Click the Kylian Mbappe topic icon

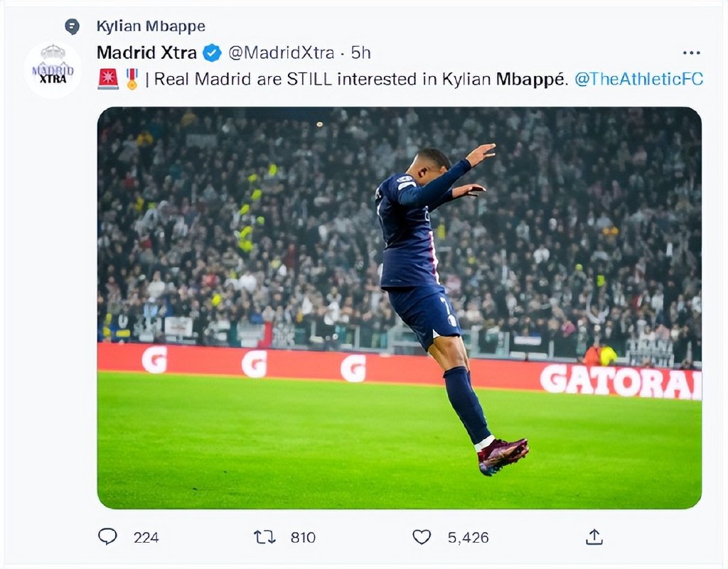coord(72,26)
